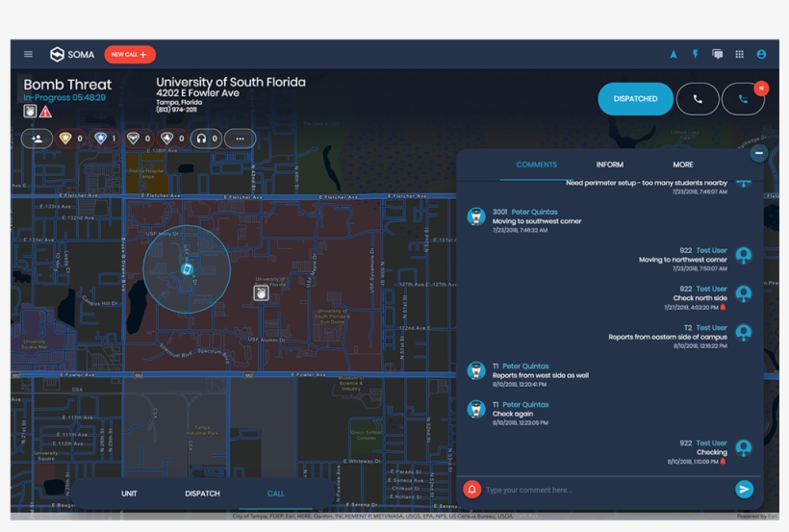Open the UNIT tab at map bottom
789x532 pixels.
[129, 494]
